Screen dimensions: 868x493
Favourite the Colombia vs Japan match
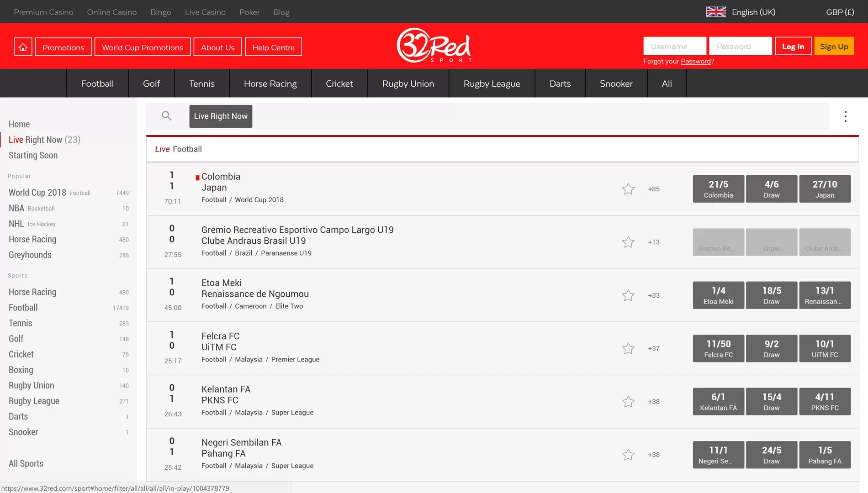click(628, 189)
